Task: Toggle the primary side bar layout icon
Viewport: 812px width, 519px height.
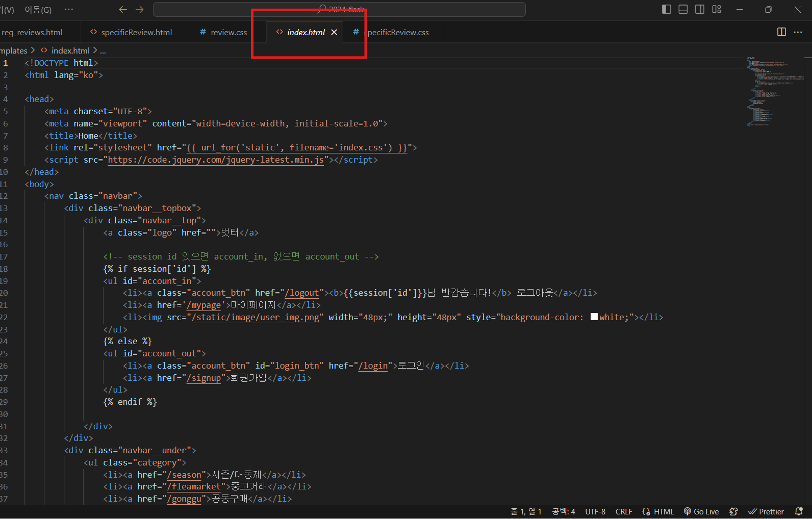Action: coord(666,9)
